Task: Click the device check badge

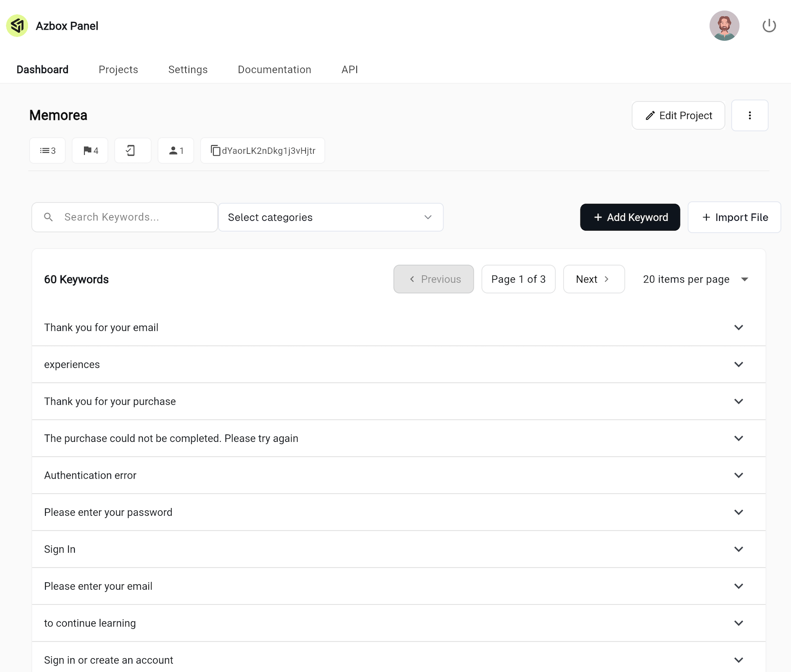Action: (132, 150)
